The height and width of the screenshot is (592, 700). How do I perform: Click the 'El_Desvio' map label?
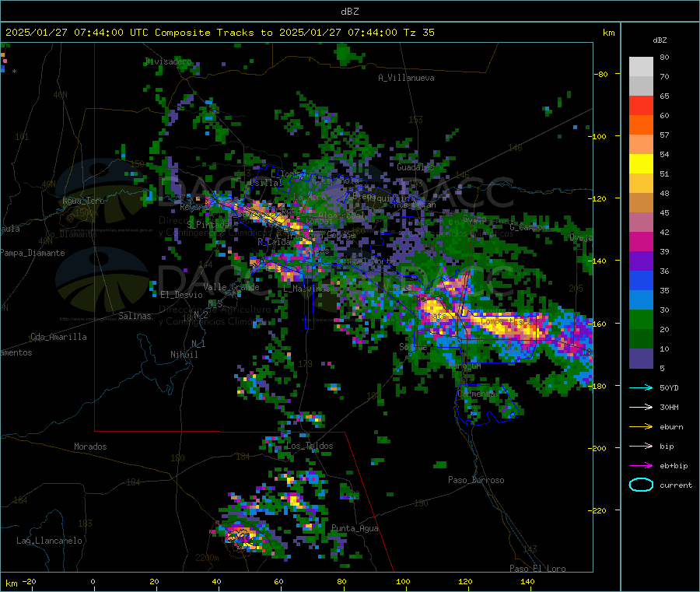[181, 295]
